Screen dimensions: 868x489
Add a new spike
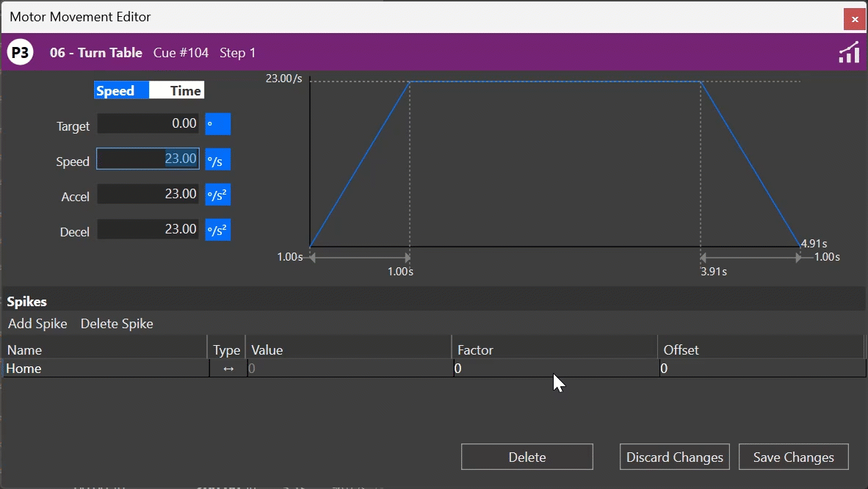[x=37, y=323]
